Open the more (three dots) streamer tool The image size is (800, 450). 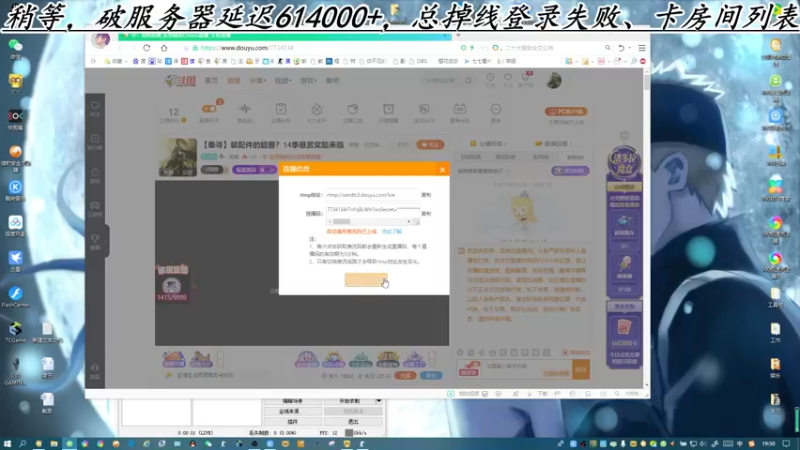click(495, 109)
